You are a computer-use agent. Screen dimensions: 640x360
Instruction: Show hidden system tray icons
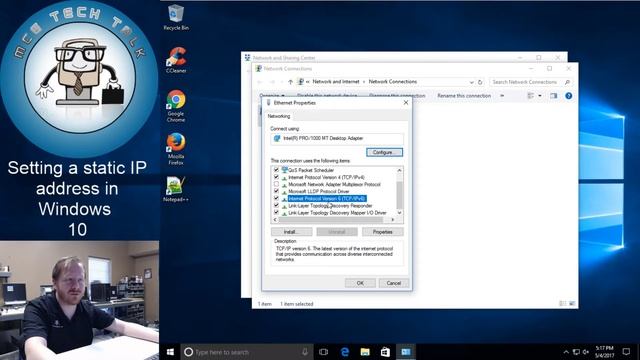click(x=566, y=352)
